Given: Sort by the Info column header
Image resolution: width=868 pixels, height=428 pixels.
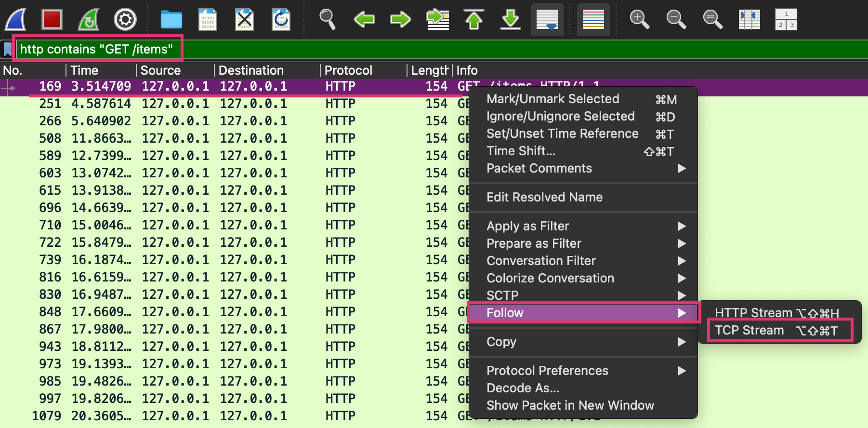Looking at the screenshot, I should pos(660,70).
